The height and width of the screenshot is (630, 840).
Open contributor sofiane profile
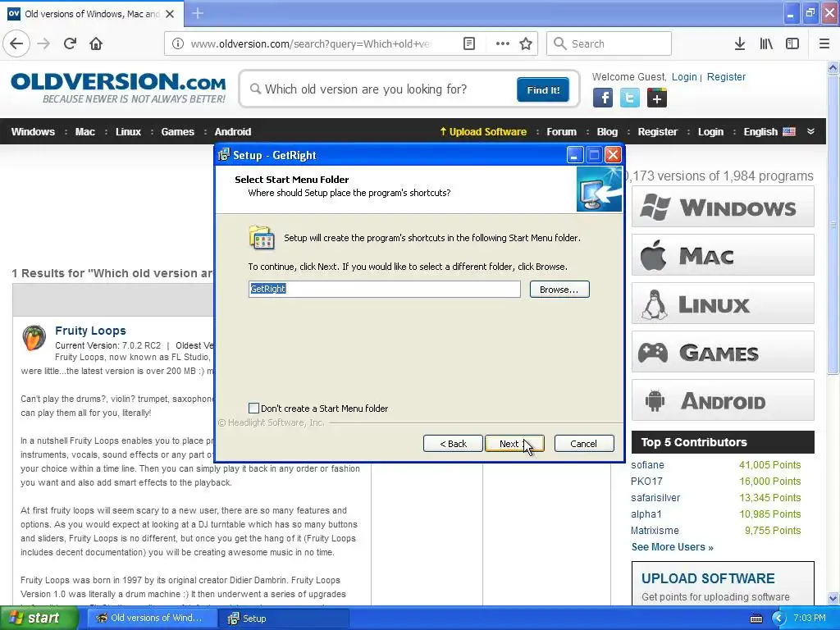pos(647,465)
